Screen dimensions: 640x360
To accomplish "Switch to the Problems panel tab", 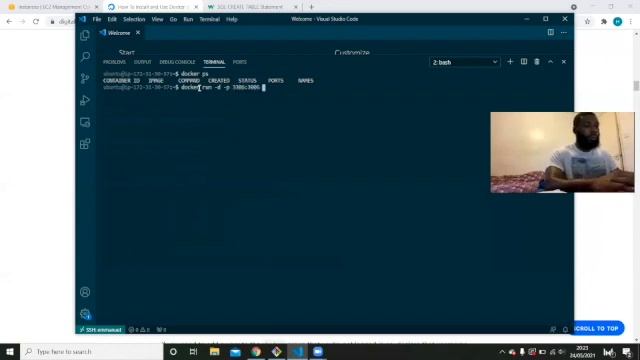I will point(114,62).
